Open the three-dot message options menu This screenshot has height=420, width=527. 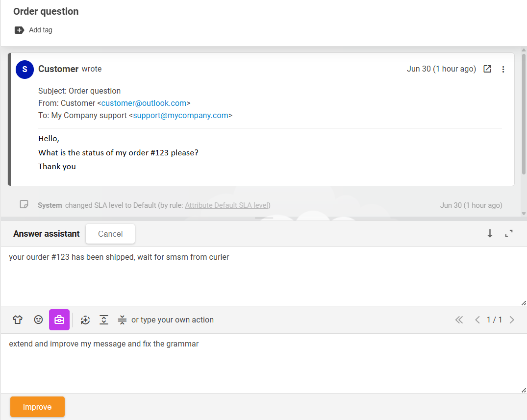[503, 69]
